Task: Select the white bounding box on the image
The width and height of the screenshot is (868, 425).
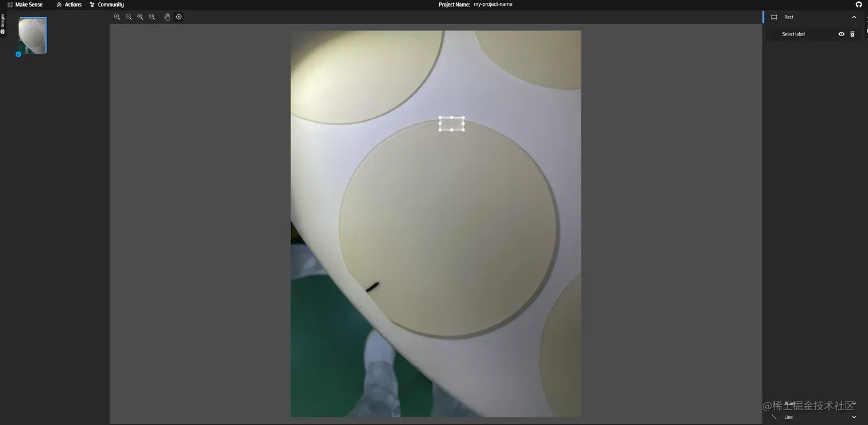Action: pos(452,124)
